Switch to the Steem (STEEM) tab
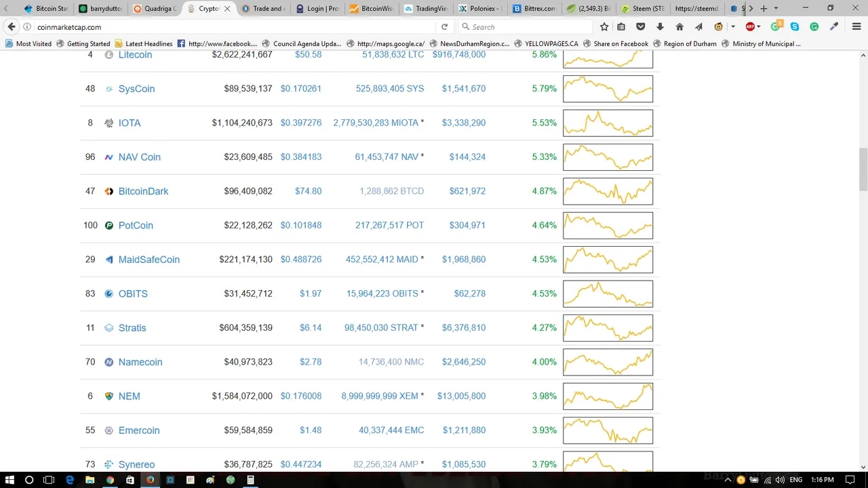 [x=643, y=9]
